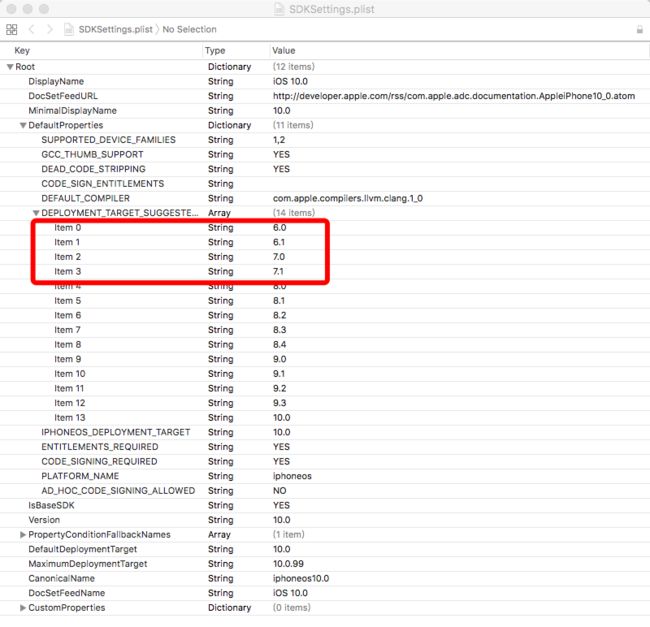Screen dimensions: 650x627
Task: Select SDKSettings.plist in the jump bar
Action: (116, 29)
